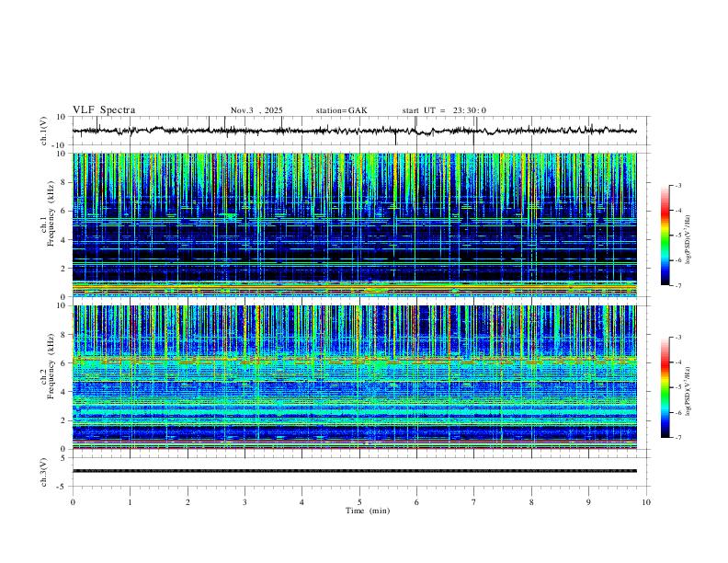Click time axis tick label "1"
Image resolution: width=728 pixels, height=563 pixels.
coord(130,502)
